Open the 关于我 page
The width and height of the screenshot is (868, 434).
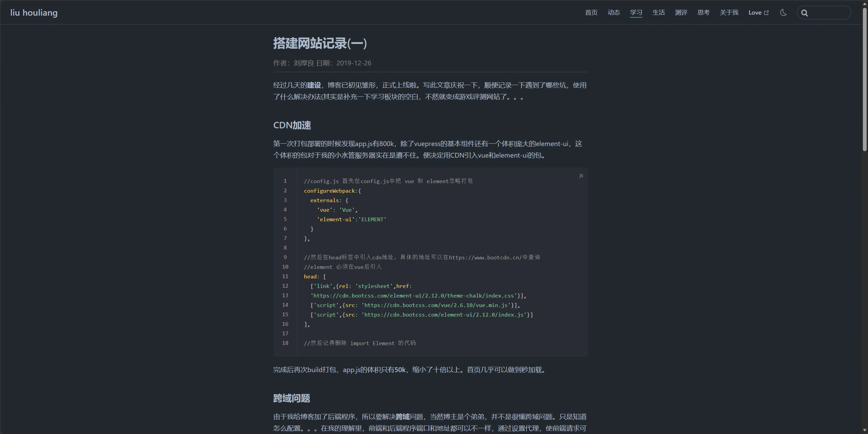729,13
